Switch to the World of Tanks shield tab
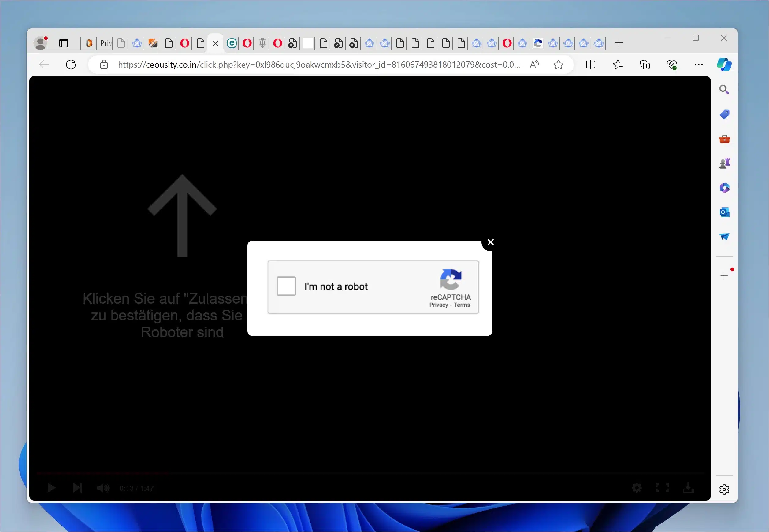This screenshot has height=532, width=769. pos(262,43)
